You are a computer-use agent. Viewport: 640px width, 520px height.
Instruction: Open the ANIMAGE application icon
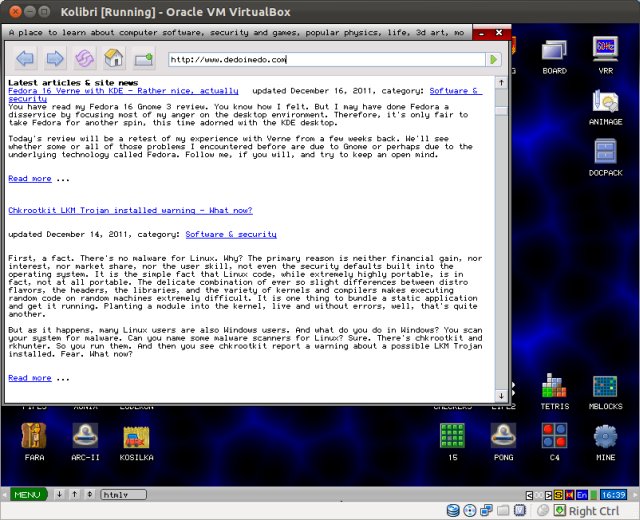[x=605, y=105]
